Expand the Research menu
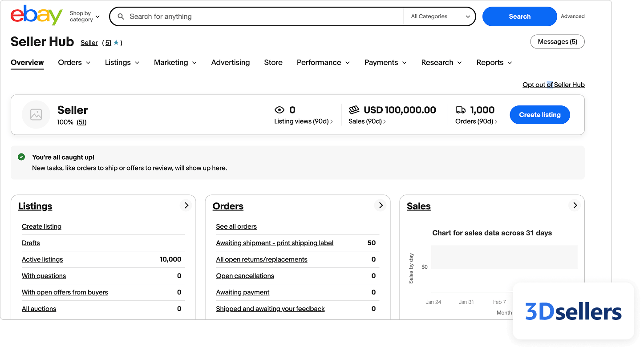This screenshot has width=644, height=351. pos(441,63)
